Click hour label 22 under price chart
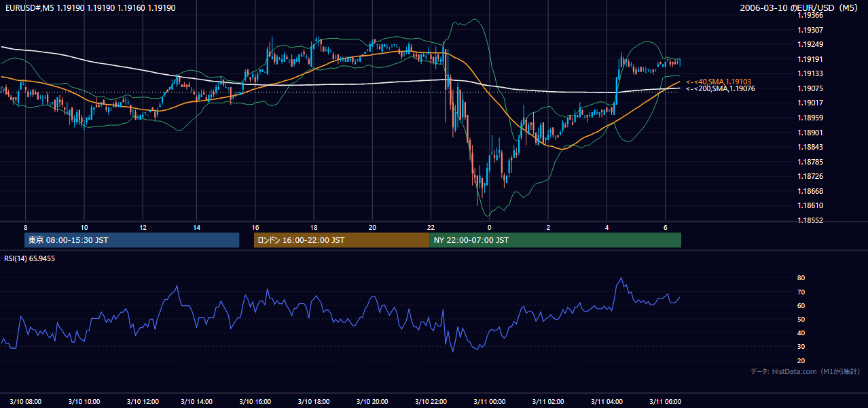 (x=431, y=227)
